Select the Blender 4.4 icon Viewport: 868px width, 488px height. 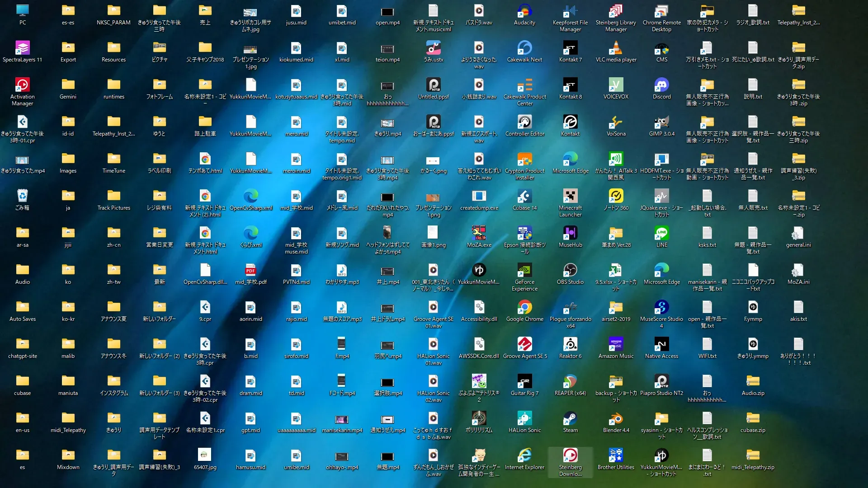click(616, 419)
